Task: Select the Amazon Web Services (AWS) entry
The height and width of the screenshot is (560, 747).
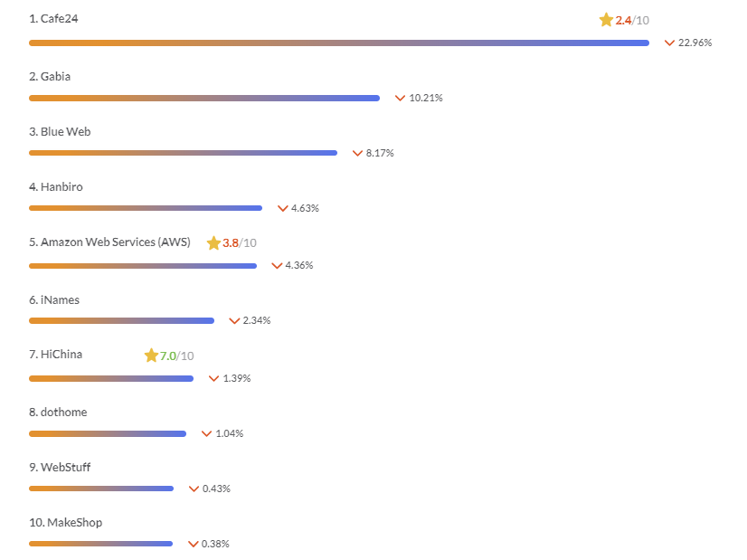Action: 115,242
